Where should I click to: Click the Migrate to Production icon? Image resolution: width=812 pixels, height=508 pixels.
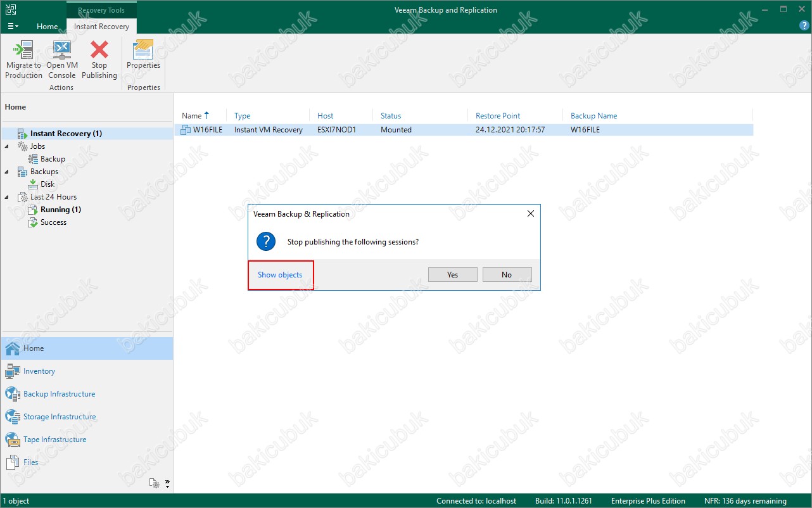(x=23, y=49)
